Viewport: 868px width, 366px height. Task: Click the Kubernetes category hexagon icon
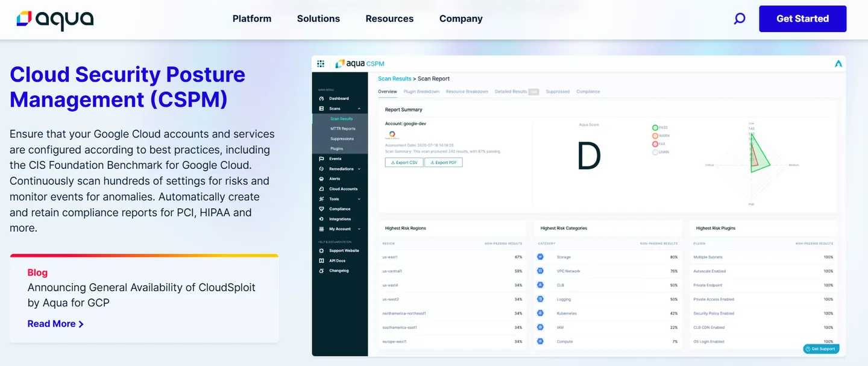[540, 313]
